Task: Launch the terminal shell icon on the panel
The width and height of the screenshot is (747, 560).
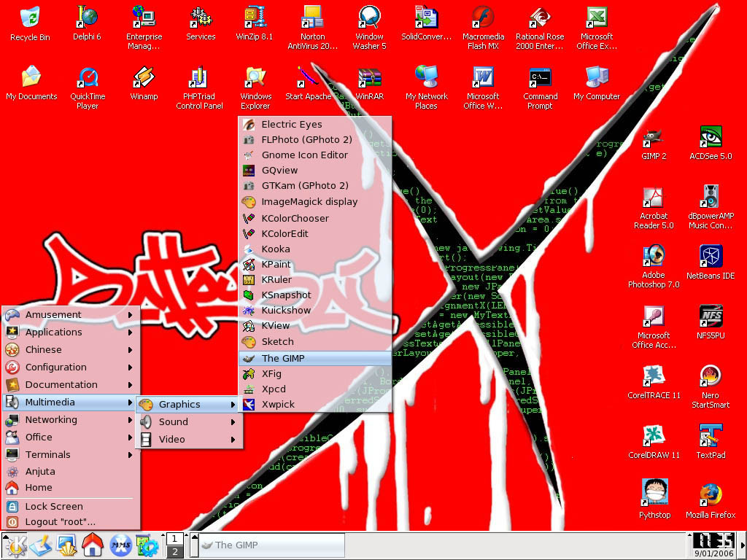Action: tap(66, 545)
